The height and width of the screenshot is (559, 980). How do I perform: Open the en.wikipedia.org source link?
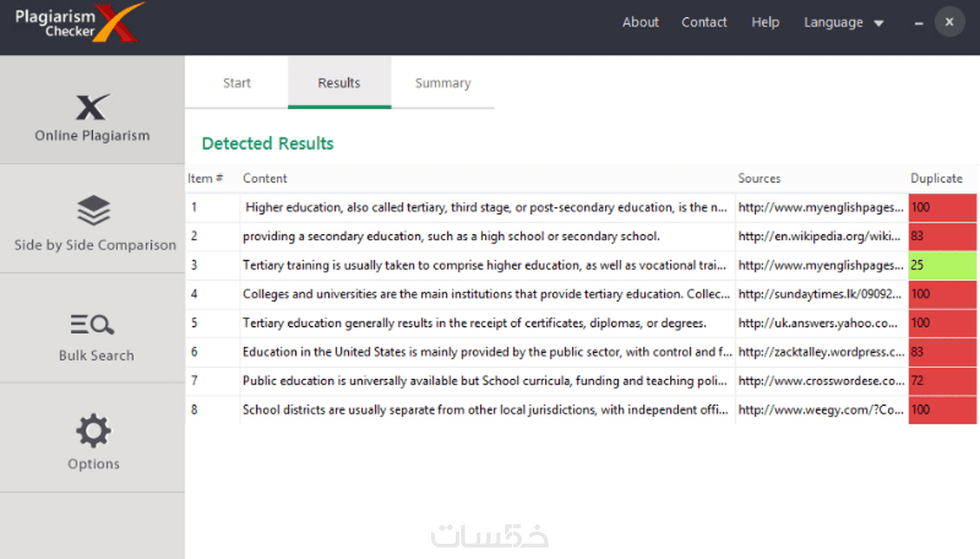coord(819,236)
